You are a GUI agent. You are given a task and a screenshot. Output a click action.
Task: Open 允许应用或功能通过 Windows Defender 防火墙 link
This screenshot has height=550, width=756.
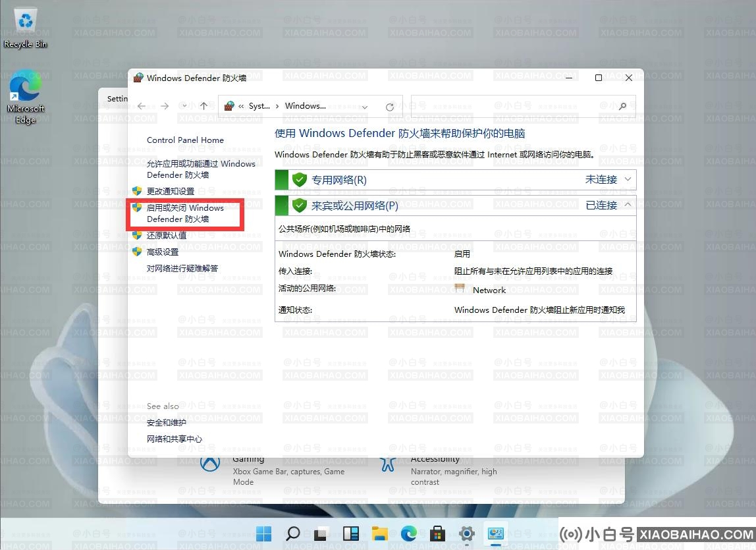(x=201, y=169)
